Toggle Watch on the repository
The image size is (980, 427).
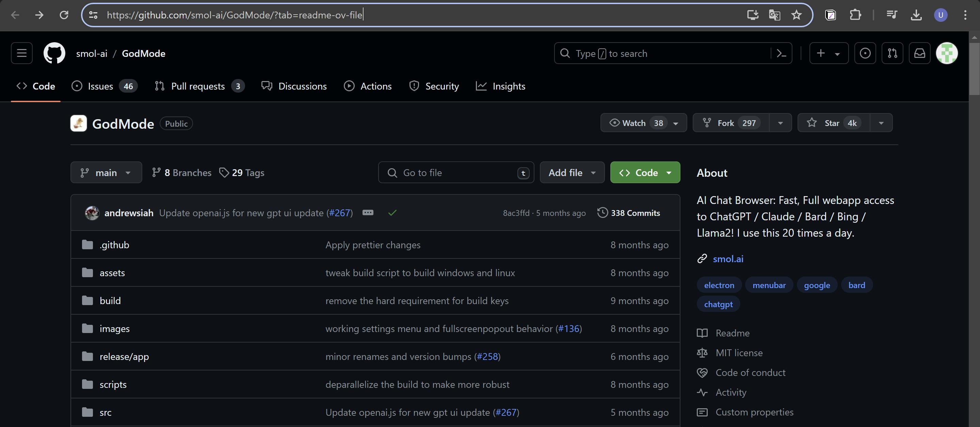pyautogui.click(x=633, y=123)
